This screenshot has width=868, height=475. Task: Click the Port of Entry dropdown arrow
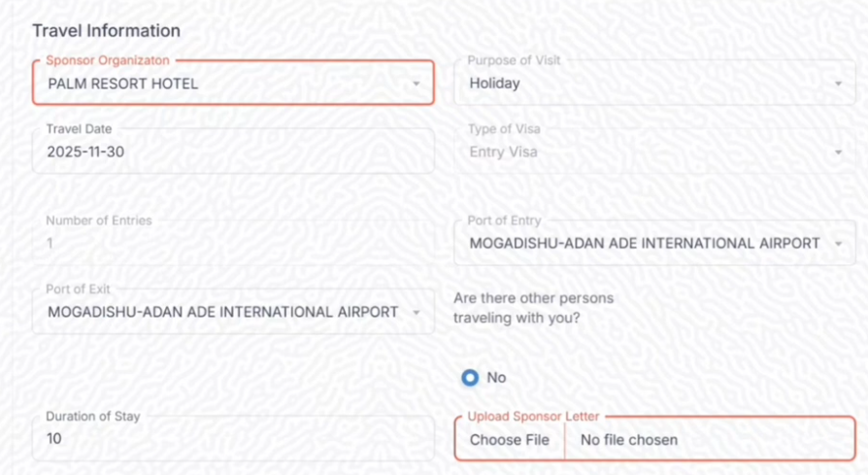(838, 244)
